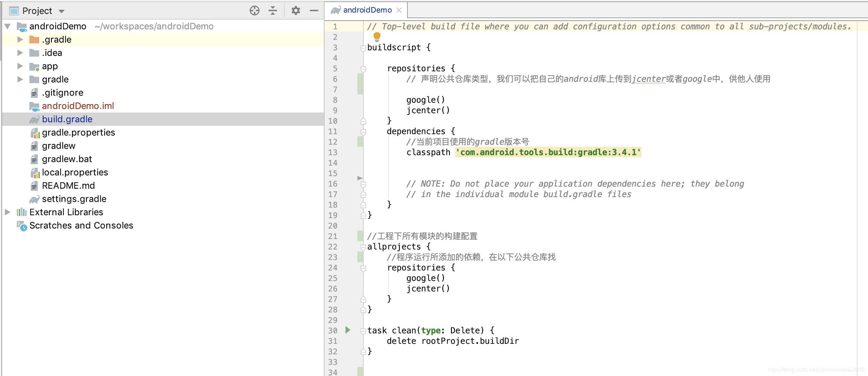Expand the .idea folder

tap(20, 53)
